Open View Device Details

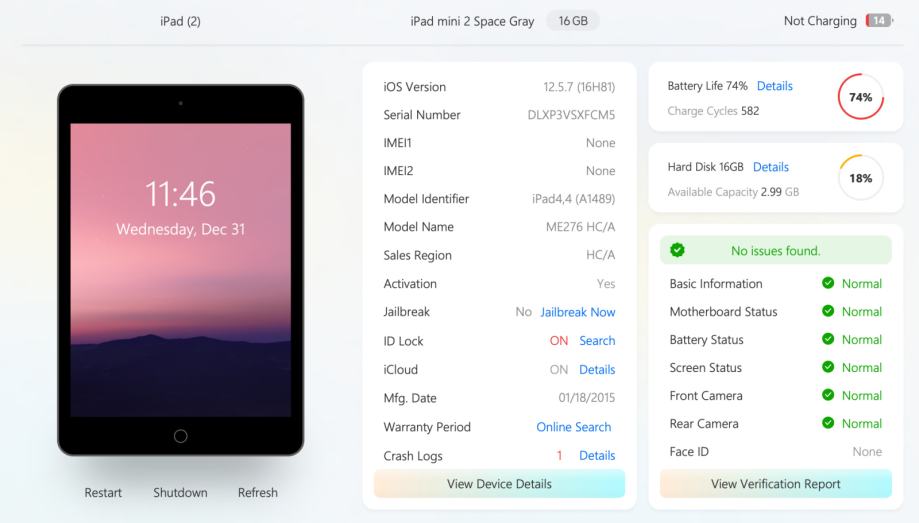[x=499, y=484]
